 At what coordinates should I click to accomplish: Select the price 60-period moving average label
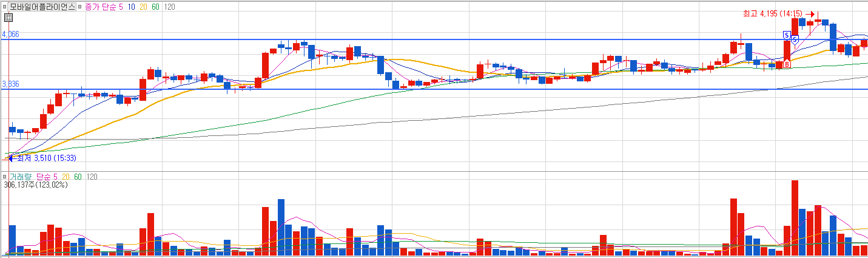[156, 6]
